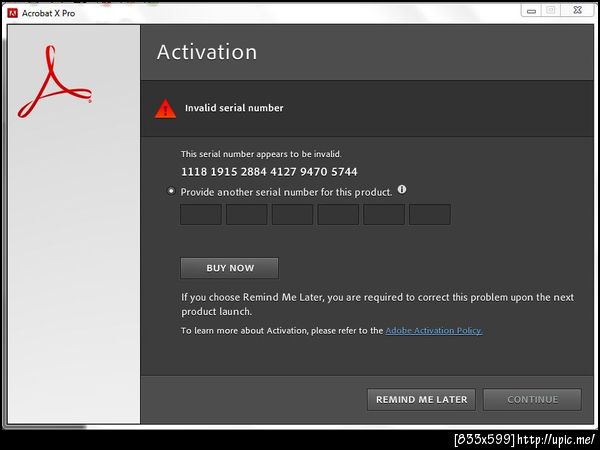Close the Acrobat X Pro window
Image resolution: width=600 pixels, height=450 pixels.
point(577,10)
